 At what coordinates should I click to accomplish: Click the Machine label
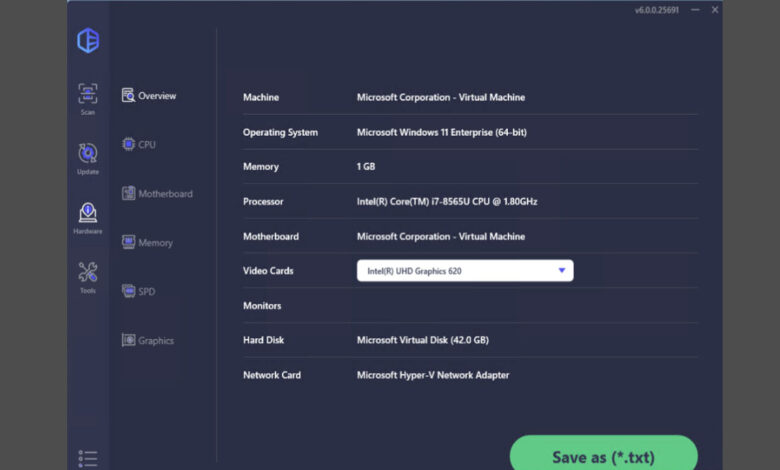click(261, 97)
